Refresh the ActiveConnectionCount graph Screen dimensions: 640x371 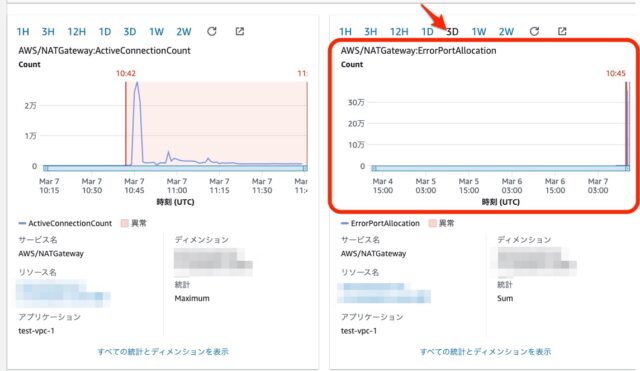(x=211, y=31)
